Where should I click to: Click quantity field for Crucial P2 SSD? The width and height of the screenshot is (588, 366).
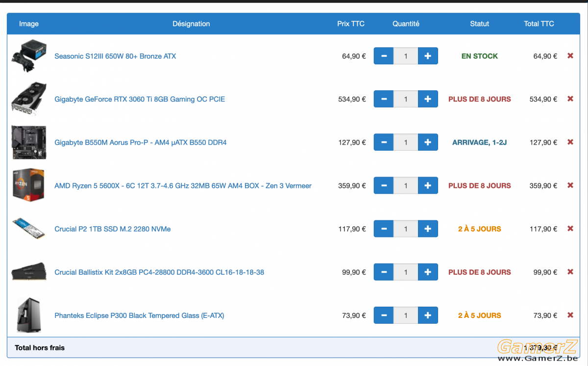tap(406, 229)
